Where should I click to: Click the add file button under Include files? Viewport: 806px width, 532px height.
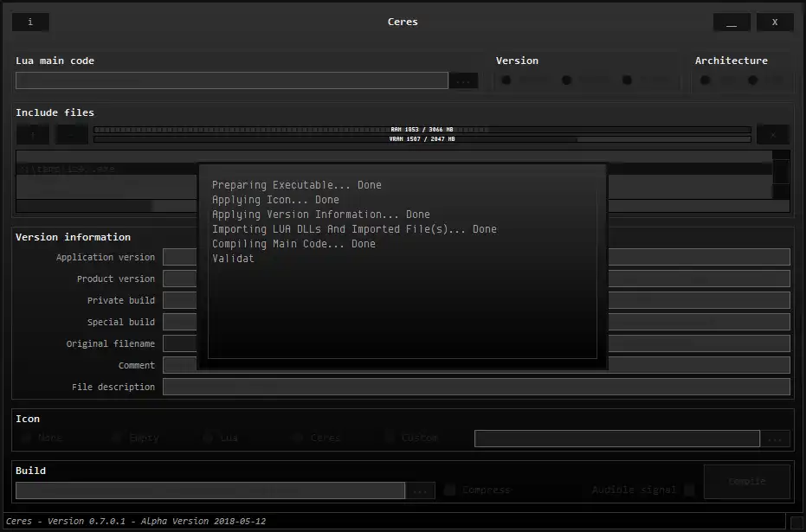pyautogui.click(x=33, y=135)
